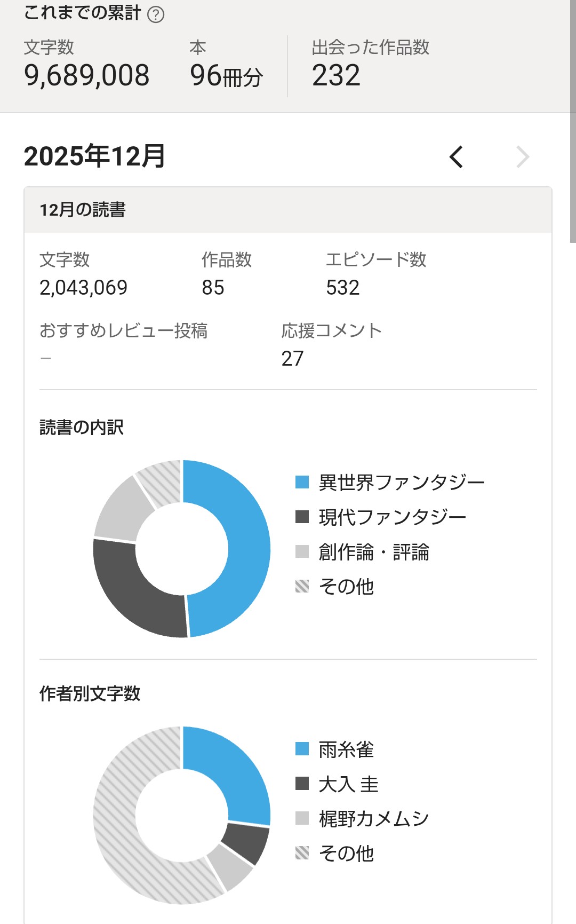Click the gray 創作論・評論 legend swatch

302,551
